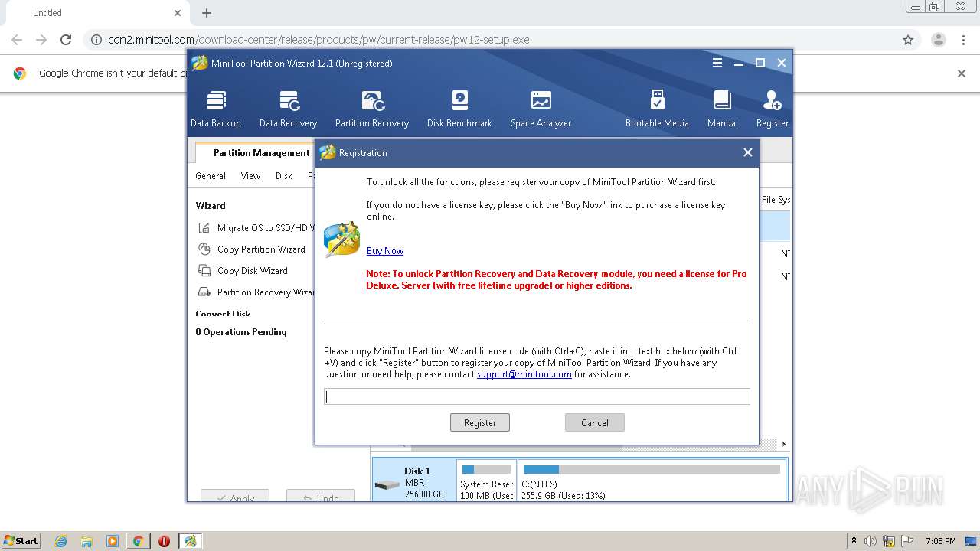Screen dimensions: 980x551
Task: Open Disk Benchmark tool
Action: click(459, 109)
